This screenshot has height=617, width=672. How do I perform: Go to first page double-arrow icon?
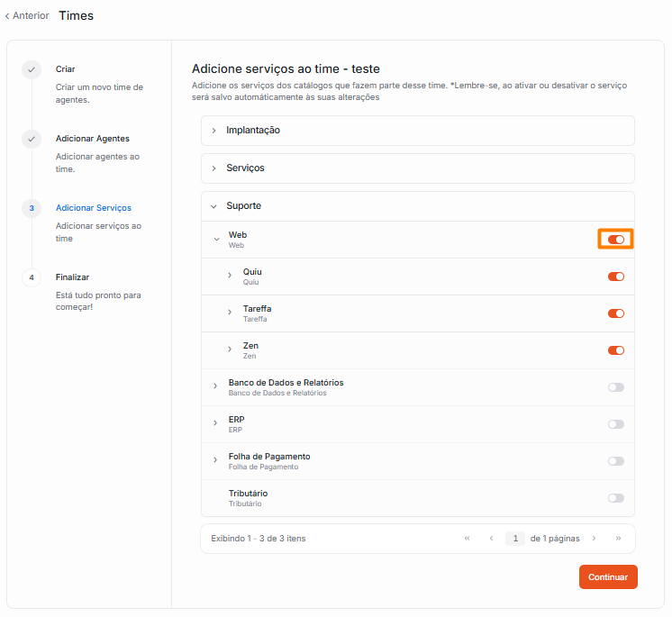[467, 539]
